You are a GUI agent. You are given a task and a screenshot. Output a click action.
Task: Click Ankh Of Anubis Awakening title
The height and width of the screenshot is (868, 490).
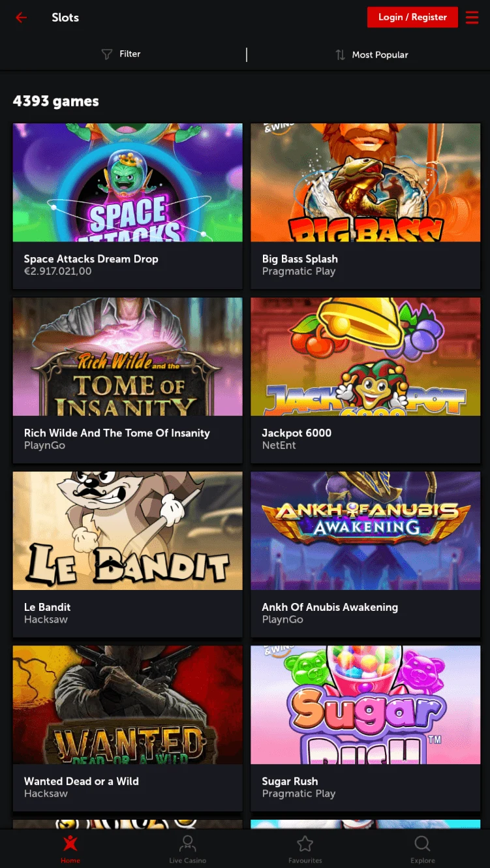(330, 607)
